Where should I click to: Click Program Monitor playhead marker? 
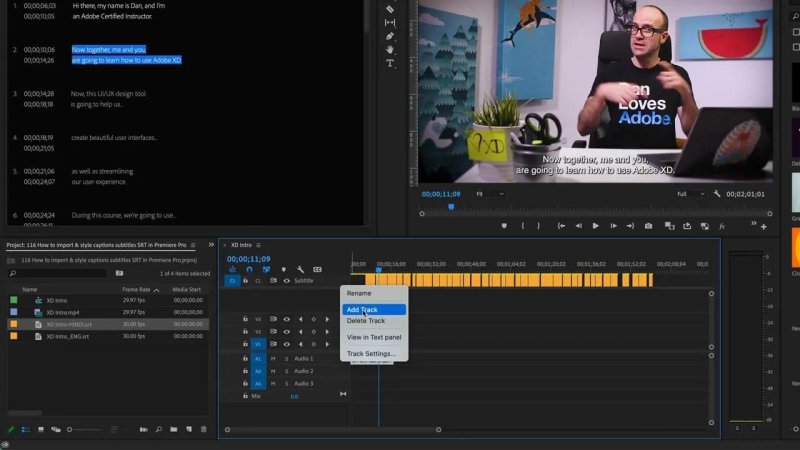coord(451,207)
